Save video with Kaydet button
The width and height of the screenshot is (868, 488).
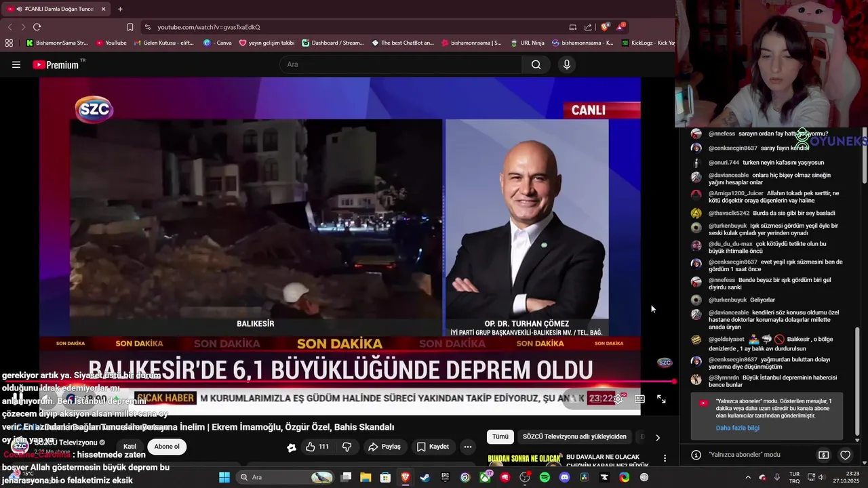(433, 447)
